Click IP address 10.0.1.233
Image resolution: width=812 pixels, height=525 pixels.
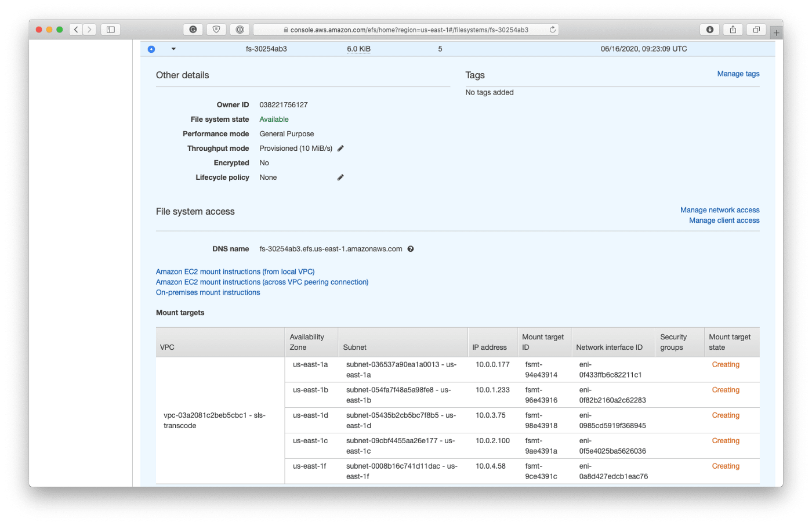pos(492,390)
